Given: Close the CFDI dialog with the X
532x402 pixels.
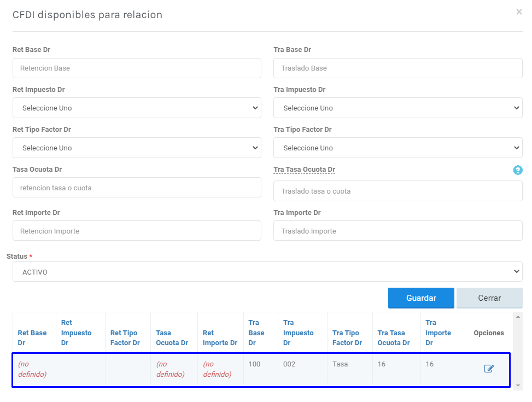Looking at the screenshot, I should click(x=518, y=12).
